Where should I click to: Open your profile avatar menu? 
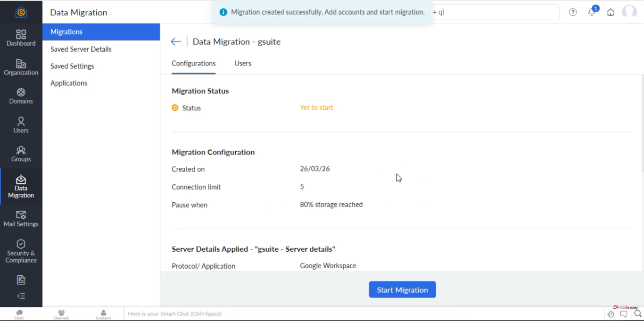pyautogui.click(x=629, y=12)
